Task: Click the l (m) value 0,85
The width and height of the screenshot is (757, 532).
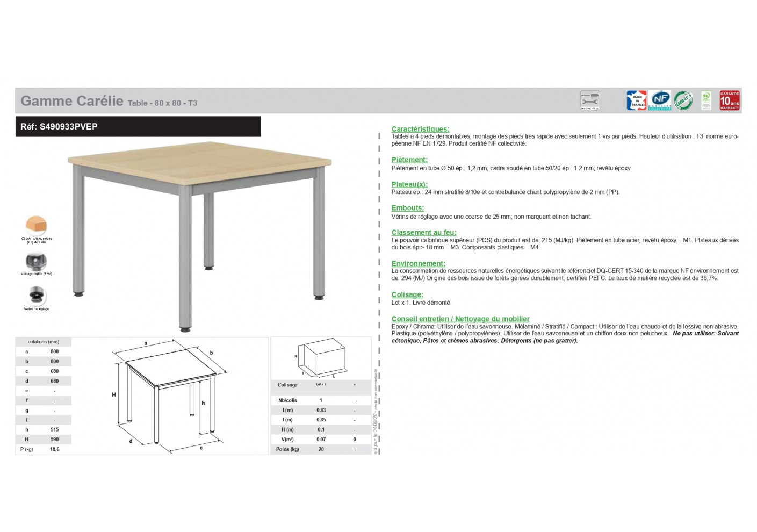Action: pos(321,420)
